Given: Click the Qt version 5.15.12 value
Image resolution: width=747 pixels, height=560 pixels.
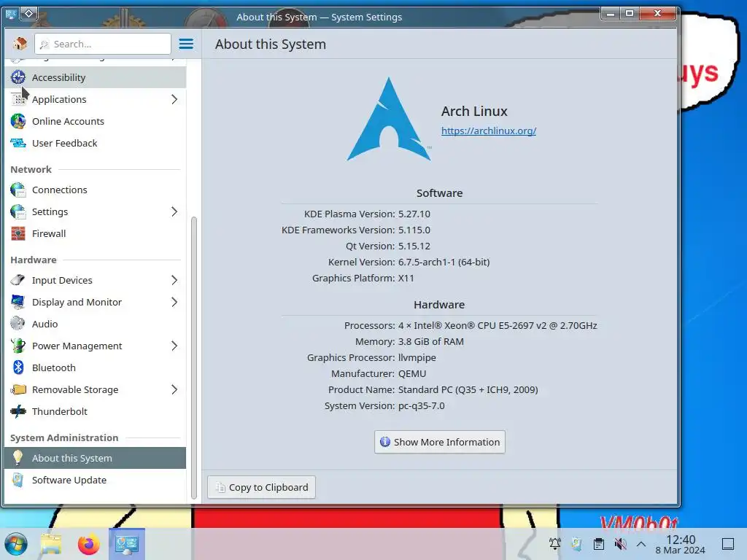Looking at the screenshot, I should click(414, 246).
